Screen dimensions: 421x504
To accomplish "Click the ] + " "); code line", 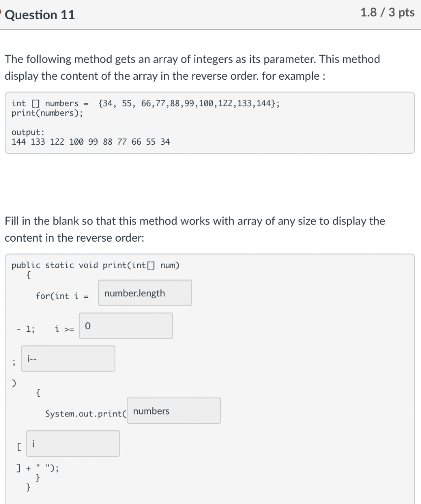I will pos(37,468).
